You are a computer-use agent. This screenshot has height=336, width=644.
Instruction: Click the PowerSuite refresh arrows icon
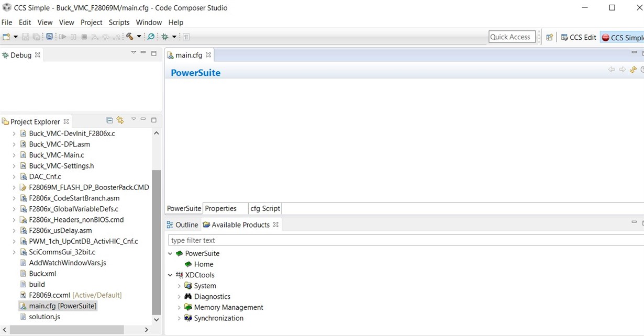tap(633, 70)
